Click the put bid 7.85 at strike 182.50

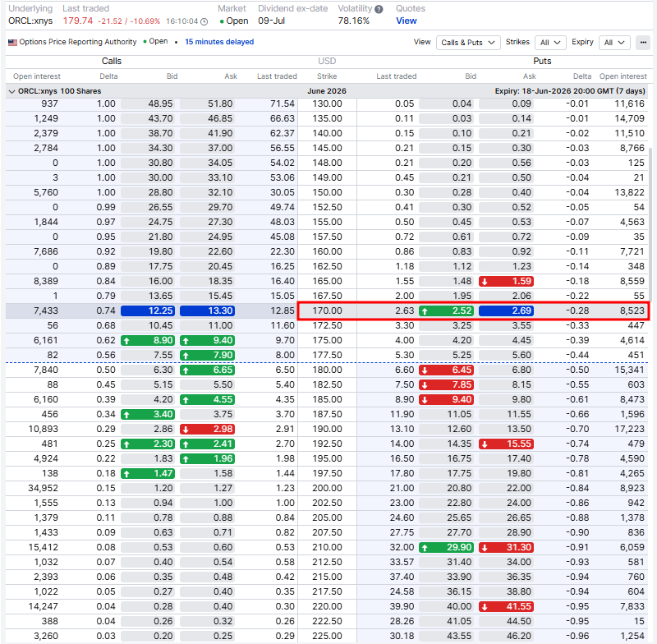(446, 384)
